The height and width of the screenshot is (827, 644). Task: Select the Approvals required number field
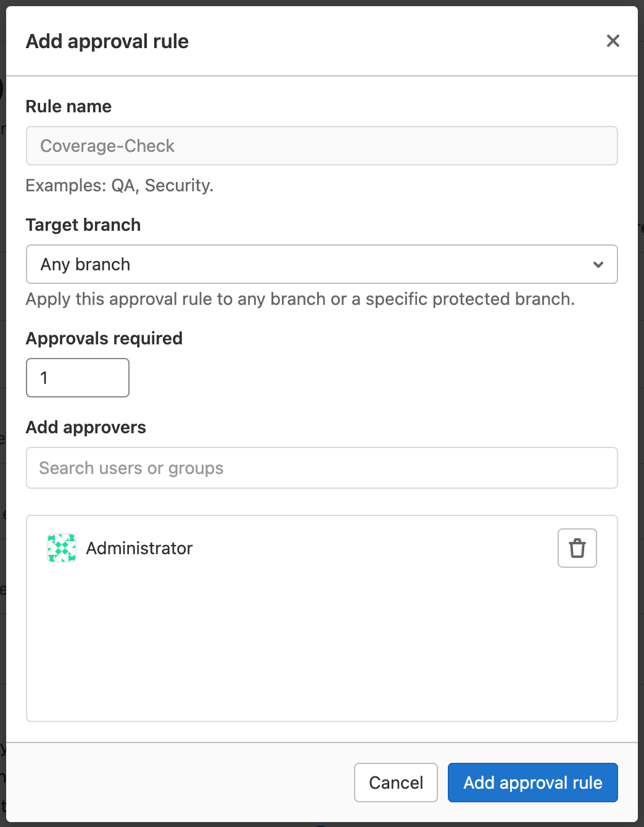pos(77,377)
